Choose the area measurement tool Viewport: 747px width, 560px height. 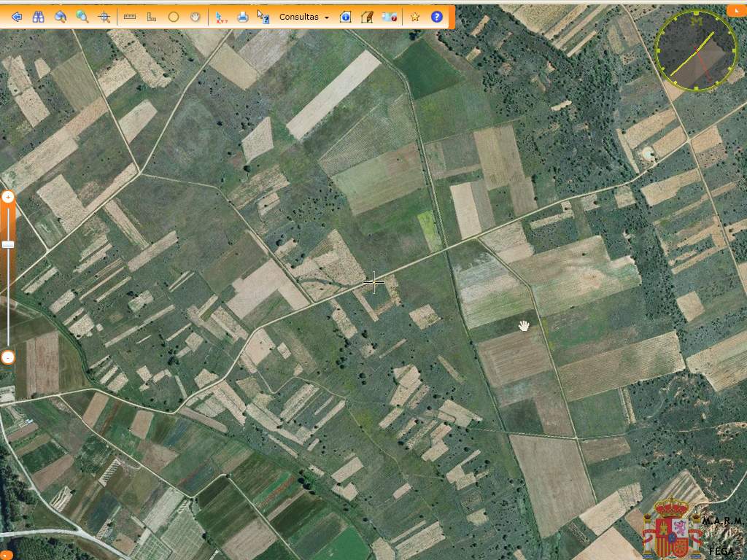pyautogui.click(x=152, y=17)
